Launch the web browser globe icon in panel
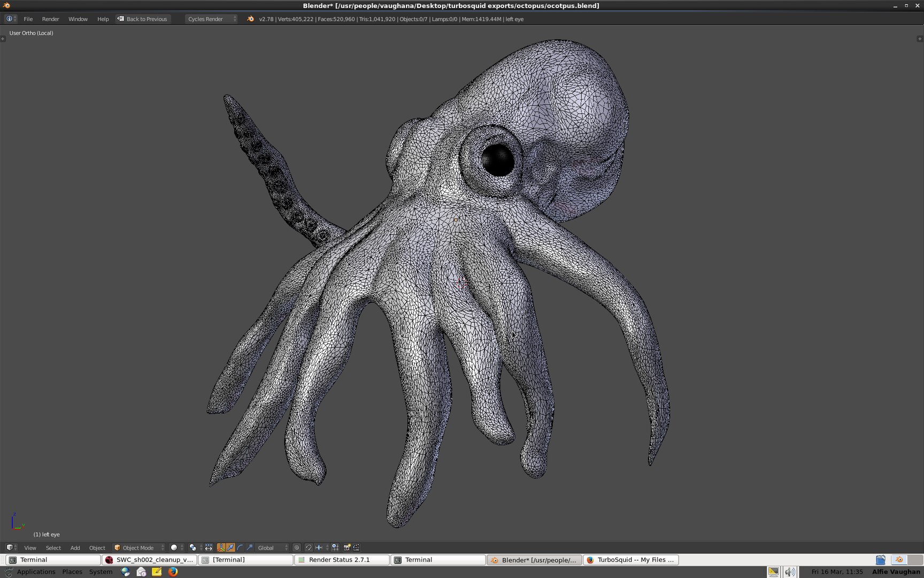Image resolution: width=924 pixels, height=578 pixels. click(126, 572)
